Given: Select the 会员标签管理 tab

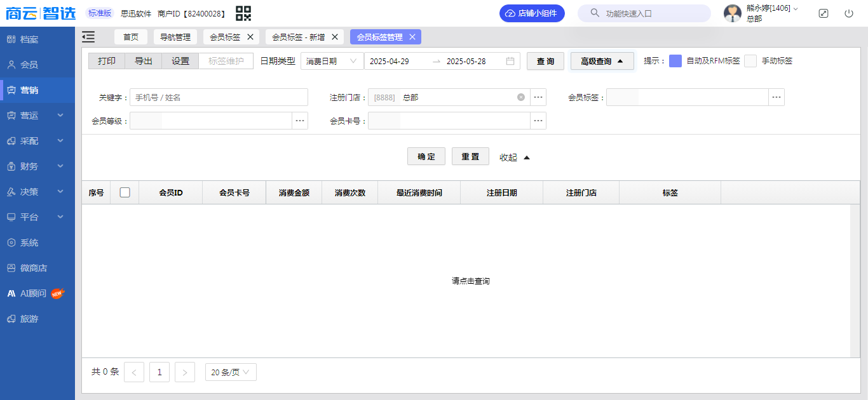Looking at the screenshot, I should click(379, 37).
